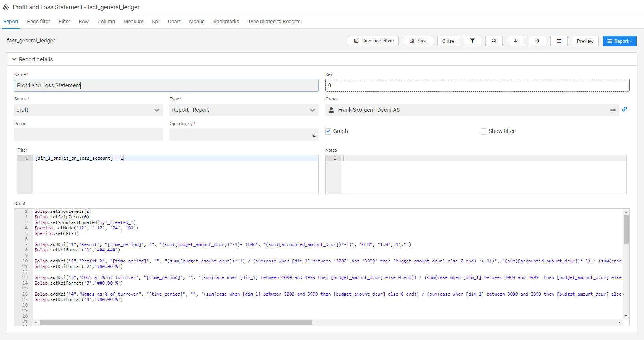Click the three-dots icon in Owner field

[x=613, y=110]
